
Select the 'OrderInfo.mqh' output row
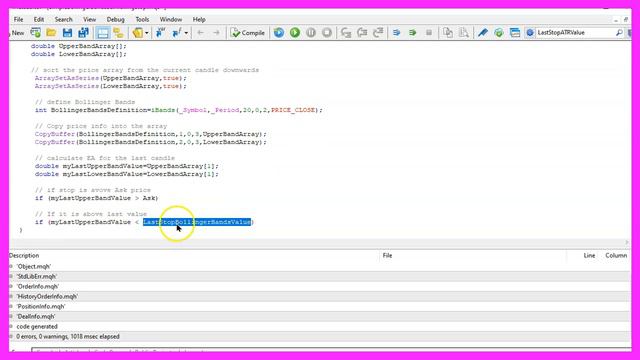(x=320, y=287)
